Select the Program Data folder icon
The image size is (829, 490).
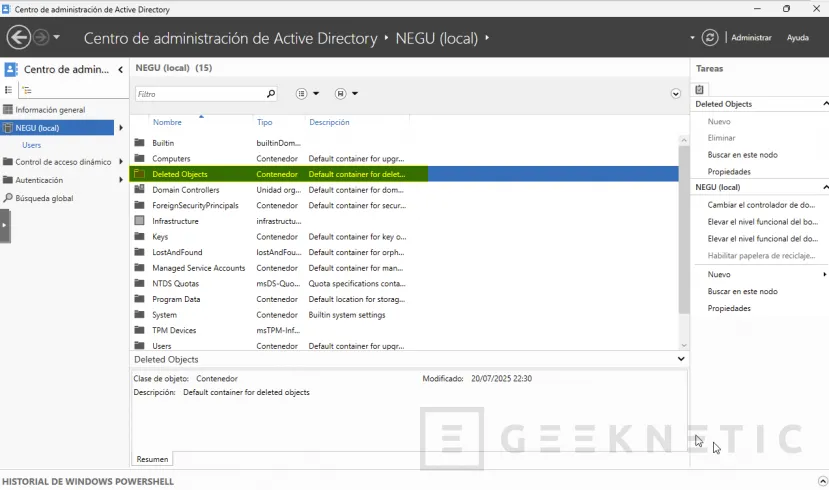pos(140,298)
